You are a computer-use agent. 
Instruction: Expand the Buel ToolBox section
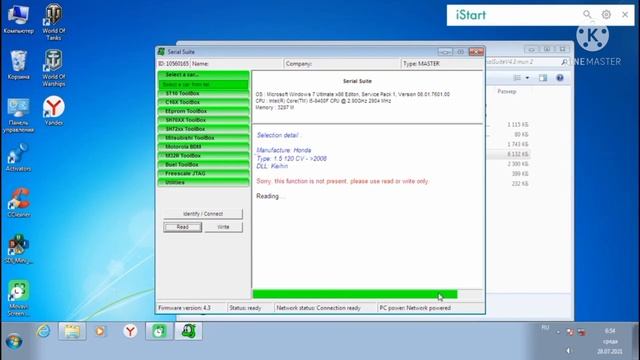click(x=203, y=165)
